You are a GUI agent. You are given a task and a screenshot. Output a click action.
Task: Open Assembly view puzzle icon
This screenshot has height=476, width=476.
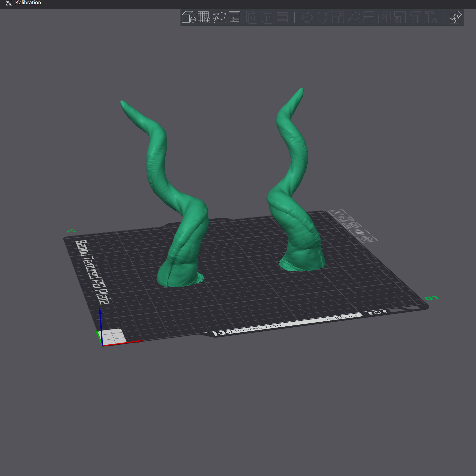455,17
